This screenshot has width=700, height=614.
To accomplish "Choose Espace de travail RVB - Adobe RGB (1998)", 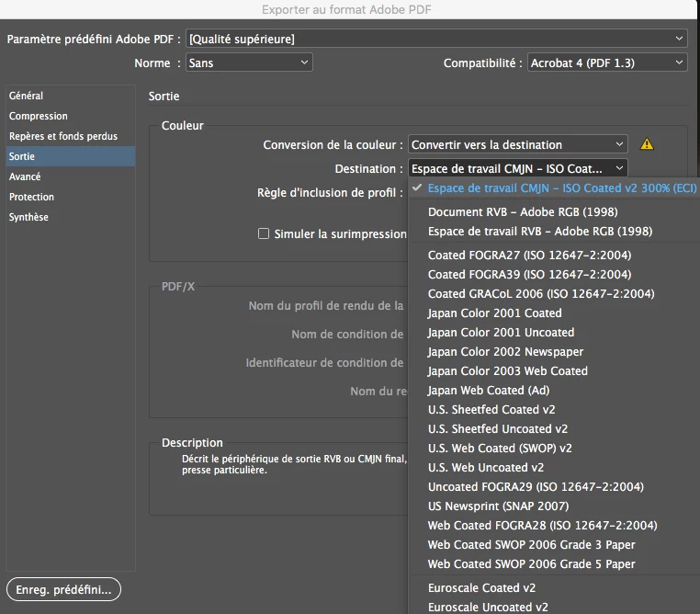I will (554, 232).
